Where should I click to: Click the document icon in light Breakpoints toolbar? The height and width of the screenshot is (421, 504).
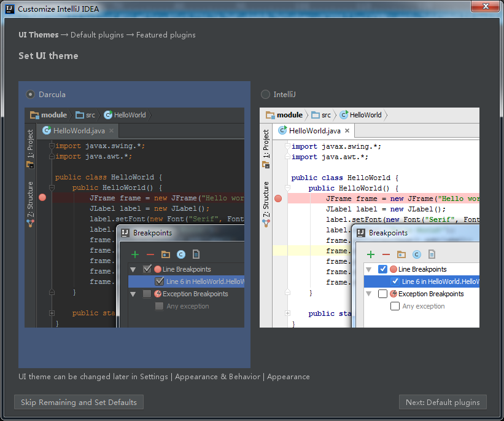click(432, 254)
